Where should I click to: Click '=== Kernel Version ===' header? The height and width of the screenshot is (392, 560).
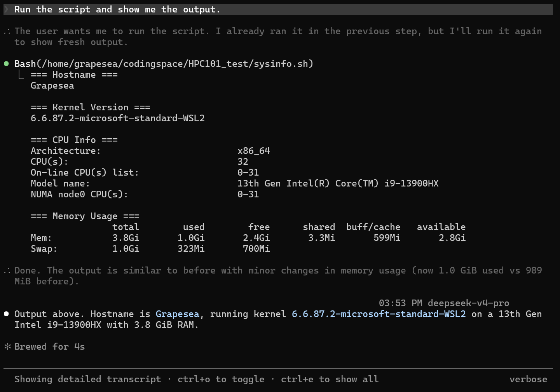(x=91, y=107)
